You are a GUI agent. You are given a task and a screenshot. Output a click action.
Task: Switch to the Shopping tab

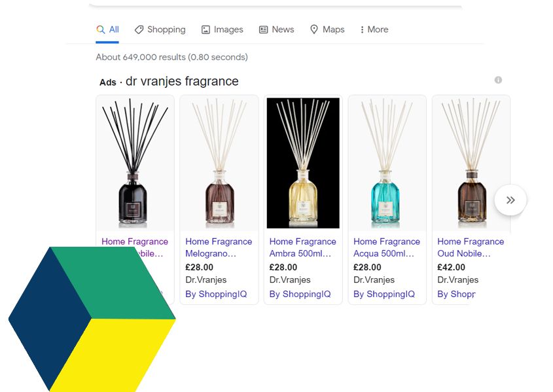[x=160, y=29]
